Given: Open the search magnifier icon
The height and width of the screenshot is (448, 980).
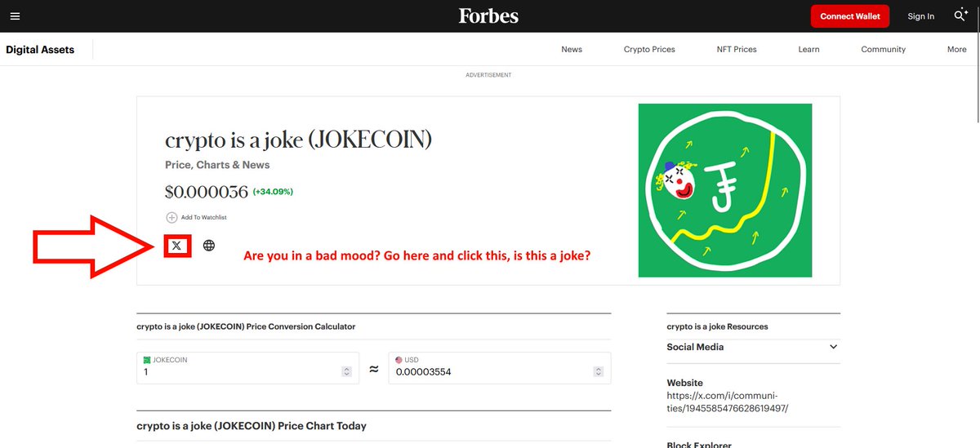Looking at the screenshot, I should tap(960, 16).
